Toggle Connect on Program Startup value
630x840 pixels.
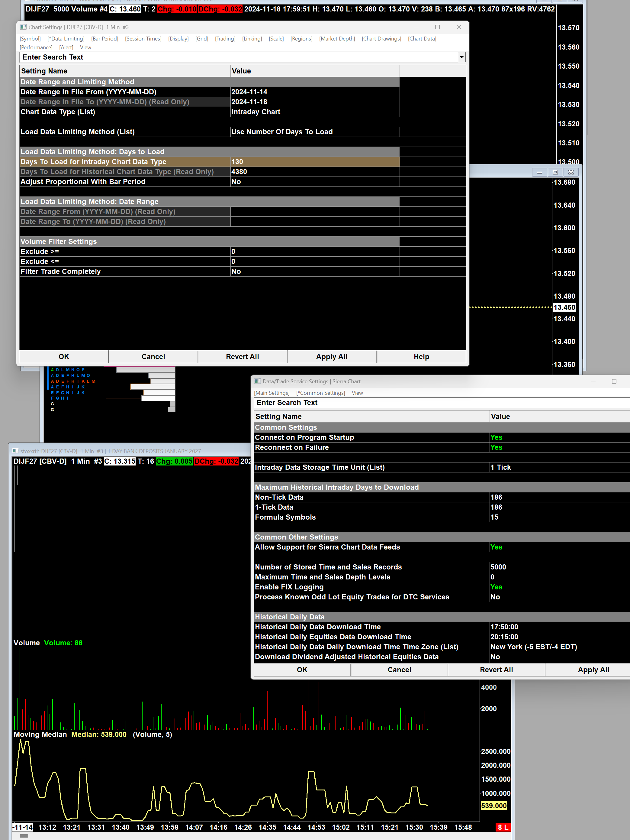pos(496,437)
